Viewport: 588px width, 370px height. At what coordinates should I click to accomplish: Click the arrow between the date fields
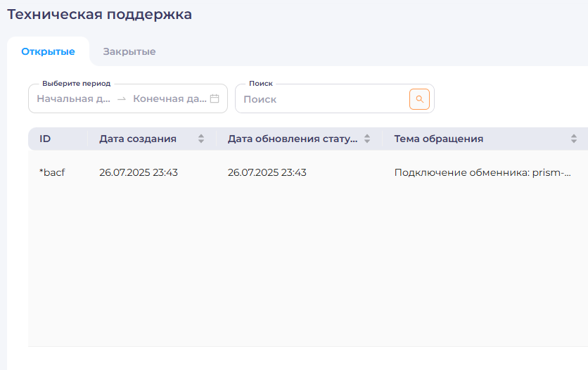[x=122, y=99]
